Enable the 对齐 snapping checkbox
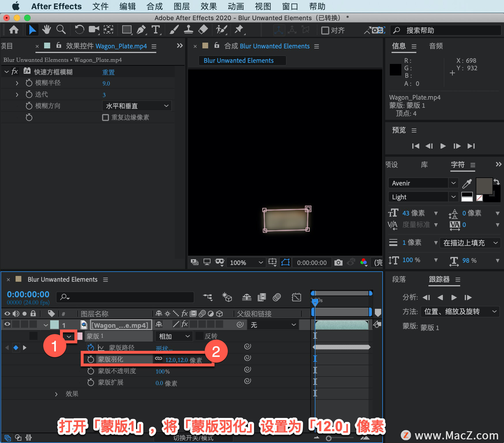This screenshot has width=504, height=443. (325, 30)
